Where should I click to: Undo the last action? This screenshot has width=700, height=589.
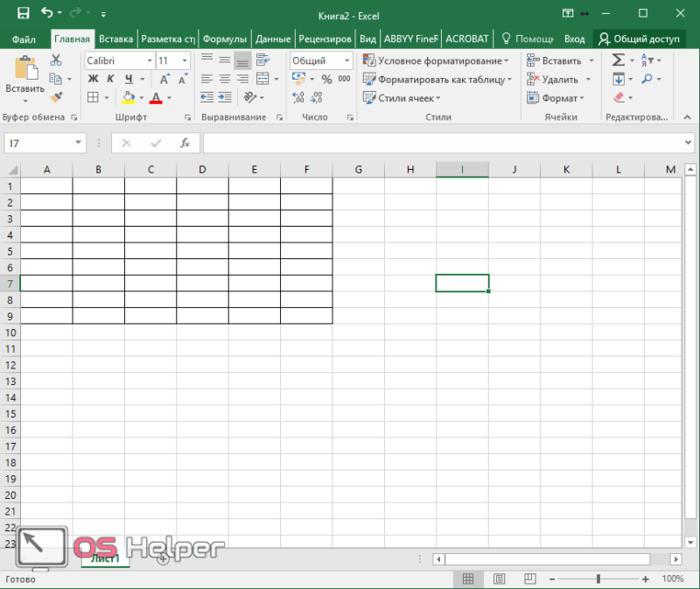pos(47,12)
